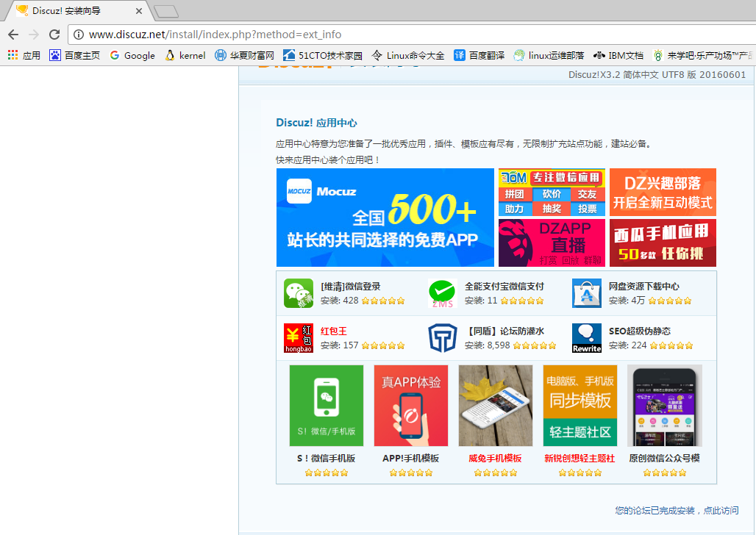Image resolution: width=756 pixels, height=535 pixels.
Task: Click the 专注微信应用 banner
Action: pyautogui.click(x=552, y=193)
